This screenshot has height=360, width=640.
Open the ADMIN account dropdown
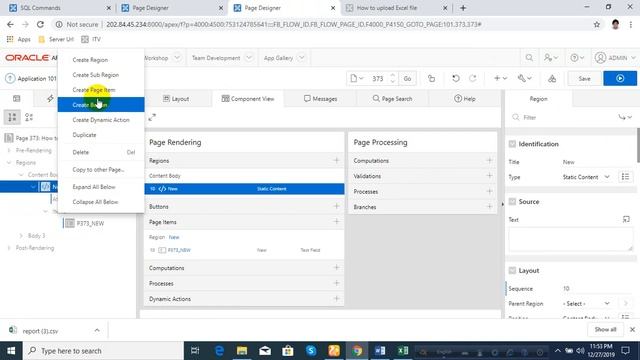coord(615,58)
